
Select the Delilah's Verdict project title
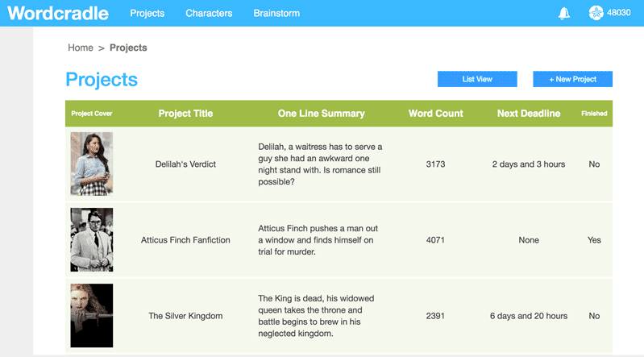[185, 164]
